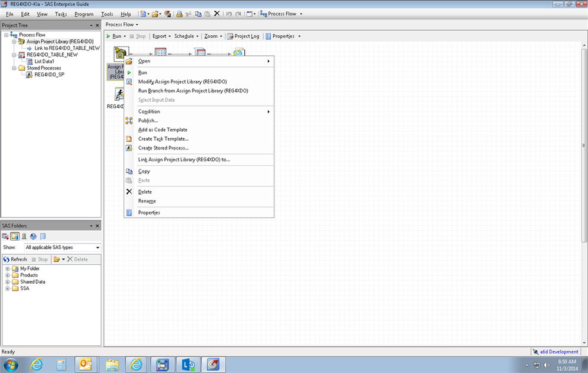588x373 pixels.
Task: Choose Create Stored Process... menu entry
Action: point(199,148)
